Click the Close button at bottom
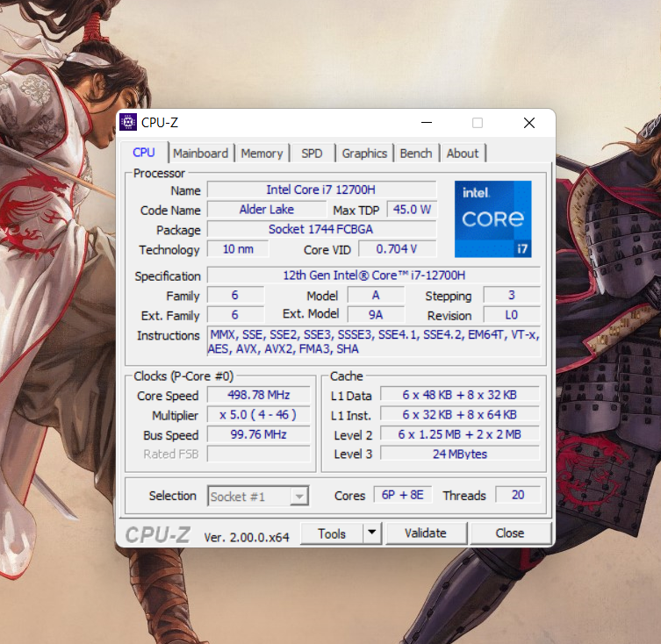The width and height of the screenshot is (661, 644). 510,533
